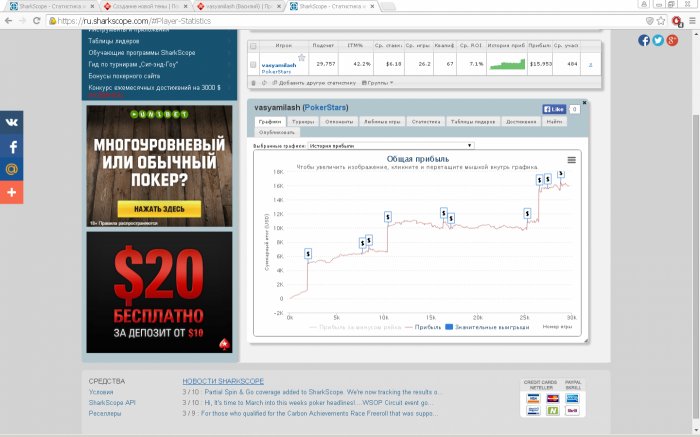Share via VK sidebar button

[12, 122]
